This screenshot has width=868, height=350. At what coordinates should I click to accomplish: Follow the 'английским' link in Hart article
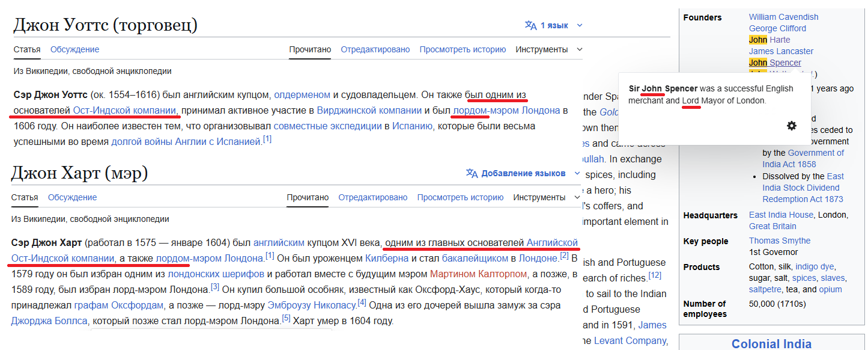tap(279, 243)
